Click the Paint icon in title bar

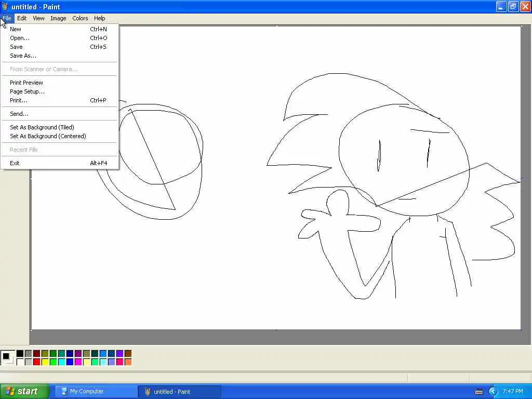tap(5, 6)
